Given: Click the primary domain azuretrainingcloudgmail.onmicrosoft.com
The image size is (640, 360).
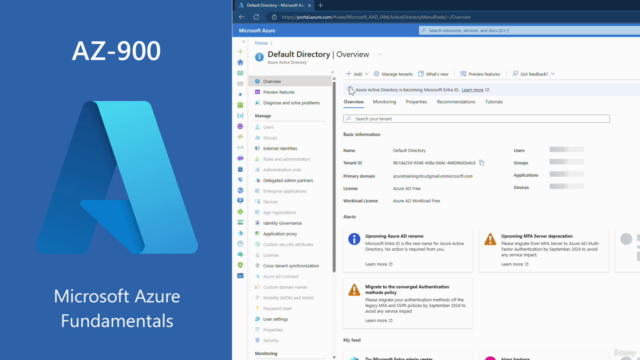Looking at the screenshot, I should pos(433,176).
